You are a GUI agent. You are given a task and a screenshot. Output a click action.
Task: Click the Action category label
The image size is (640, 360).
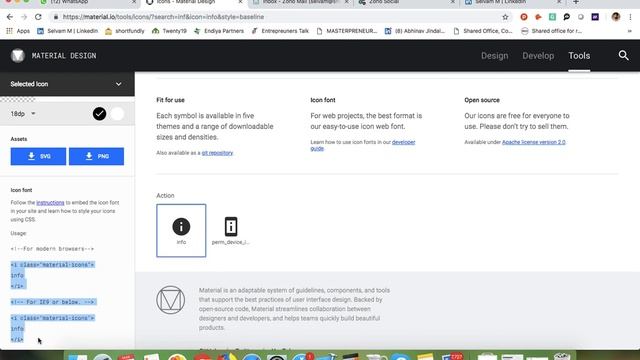click(165, 196)
